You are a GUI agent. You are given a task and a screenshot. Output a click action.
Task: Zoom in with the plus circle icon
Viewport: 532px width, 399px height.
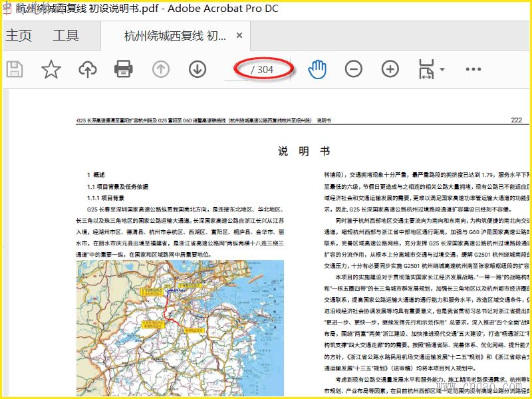click(390, 69)
